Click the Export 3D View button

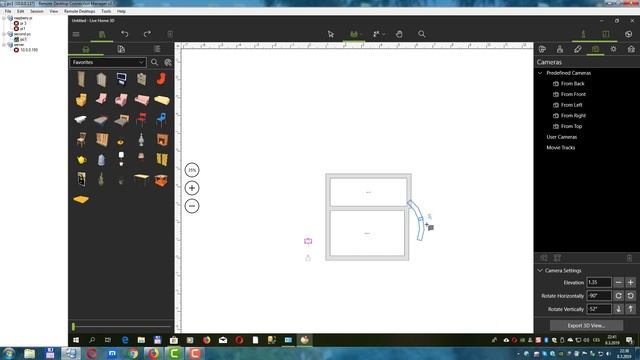(x=586, y=325)
